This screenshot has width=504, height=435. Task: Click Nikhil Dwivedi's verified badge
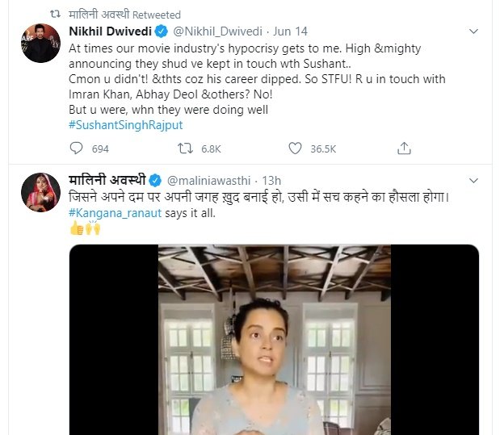tap(159, 32)
